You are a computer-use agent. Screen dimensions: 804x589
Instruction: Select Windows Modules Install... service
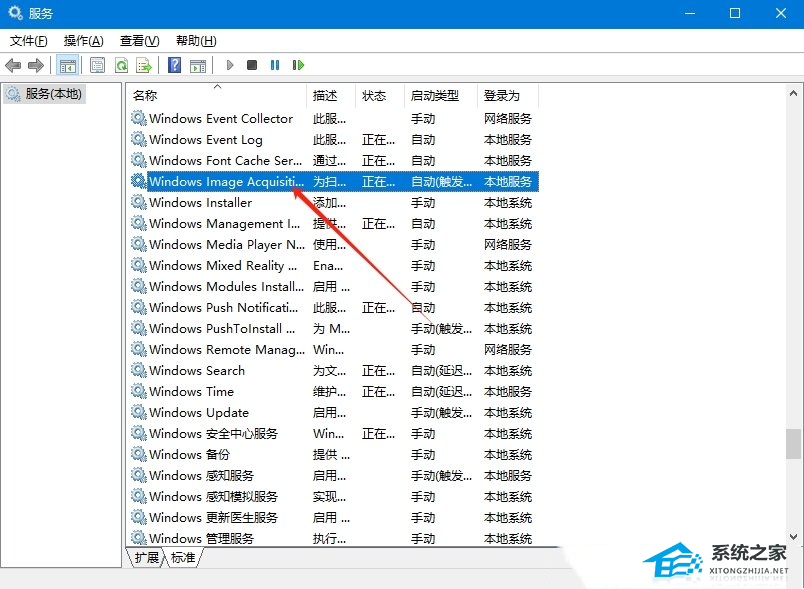334,287
